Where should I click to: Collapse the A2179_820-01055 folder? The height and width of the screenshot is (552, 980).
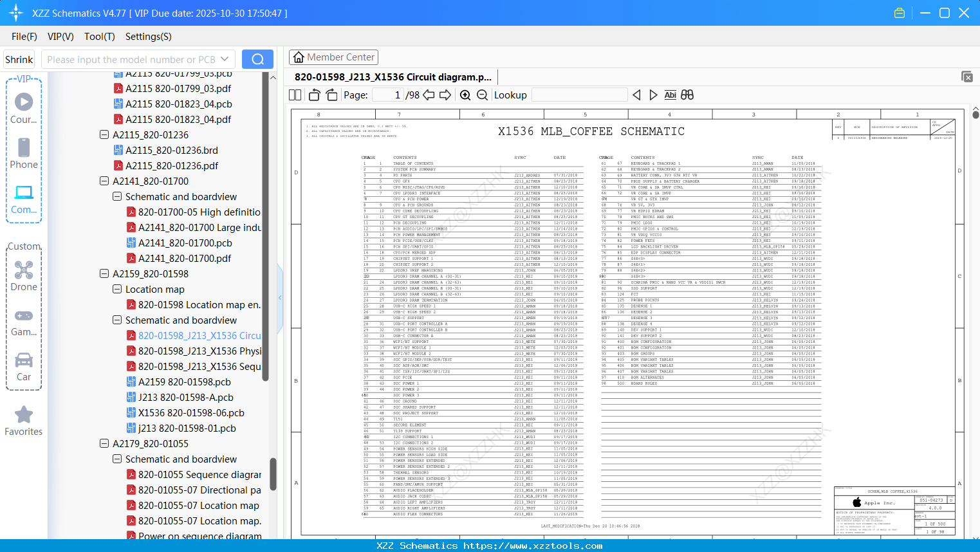pos(104,443)
